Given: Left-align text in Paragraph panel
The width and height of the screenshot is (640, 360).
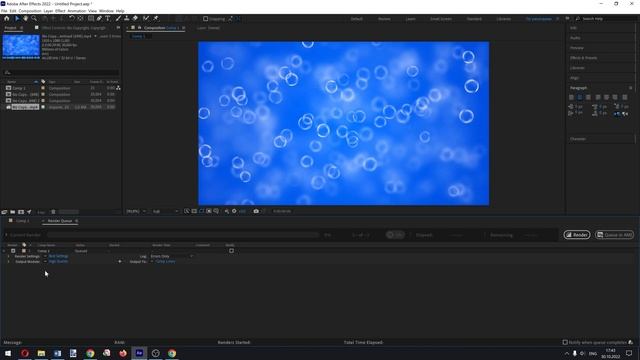Looking at the screenshot, I should (571, 97).
